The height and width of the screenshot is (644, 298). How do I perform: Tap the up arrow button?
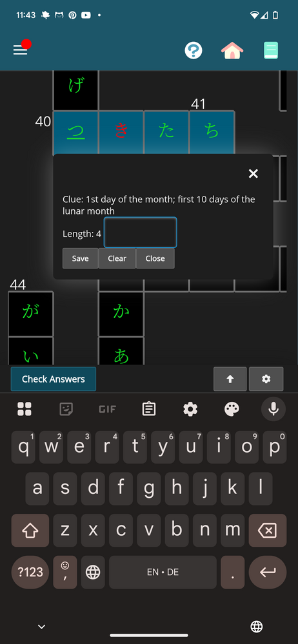[230, 379]
